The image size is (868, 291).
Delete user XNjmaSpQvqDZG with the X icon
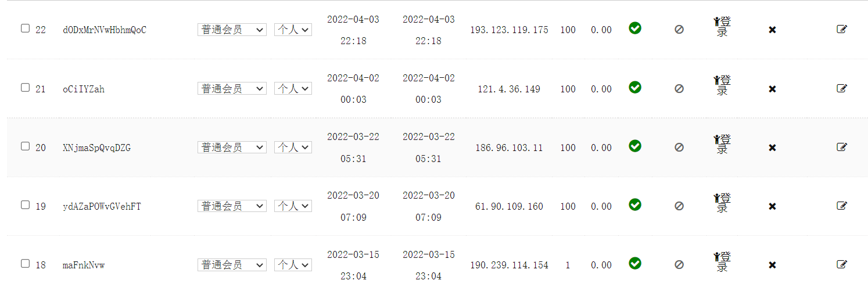[x=772, y=148]
